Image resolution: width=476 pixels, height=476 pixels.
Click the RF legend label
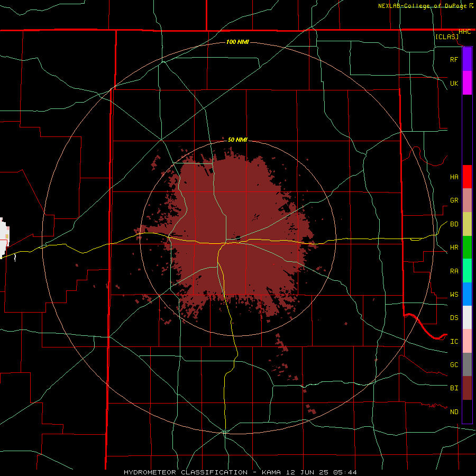[454, 59]
